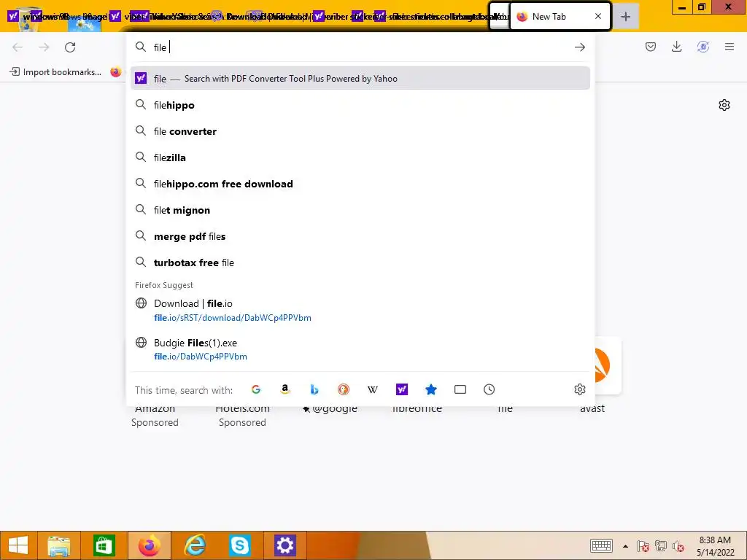Click Import bookmarks in bookmarks toolbar
The height and width of the screenshot is (560, 747).
coord(55,72)
